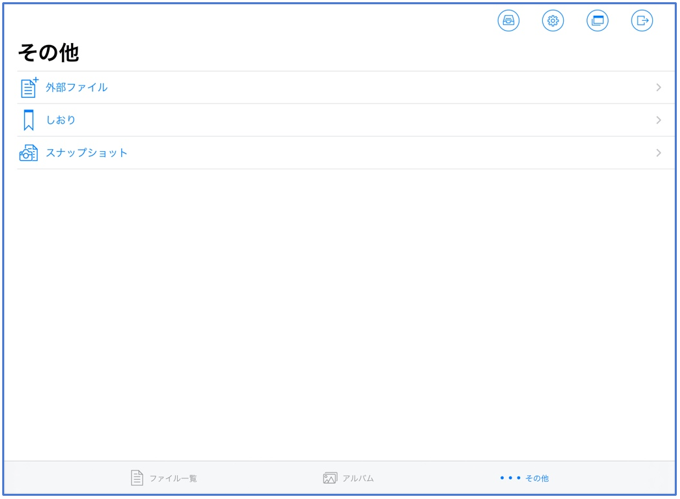Select the その他 tab label
Image resolution: width=680 pixels, height=499 pixels.
(537, 479)
